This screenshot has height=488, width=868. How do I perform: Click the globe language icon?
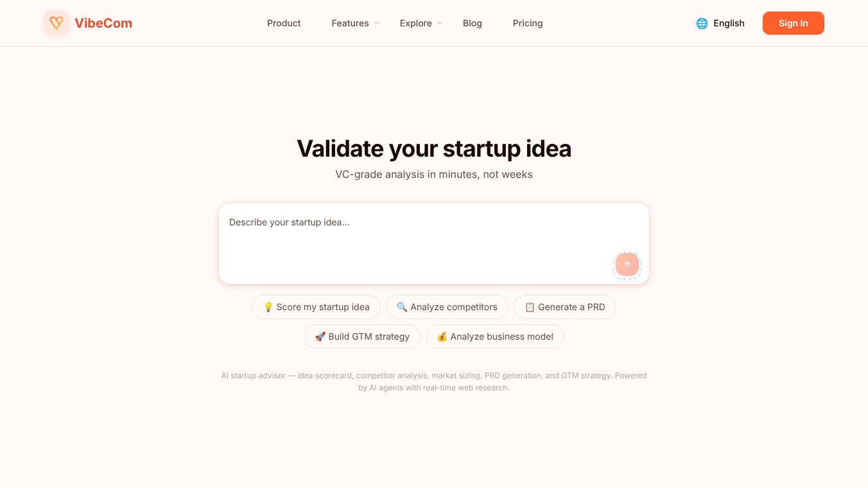pos(701,23)
